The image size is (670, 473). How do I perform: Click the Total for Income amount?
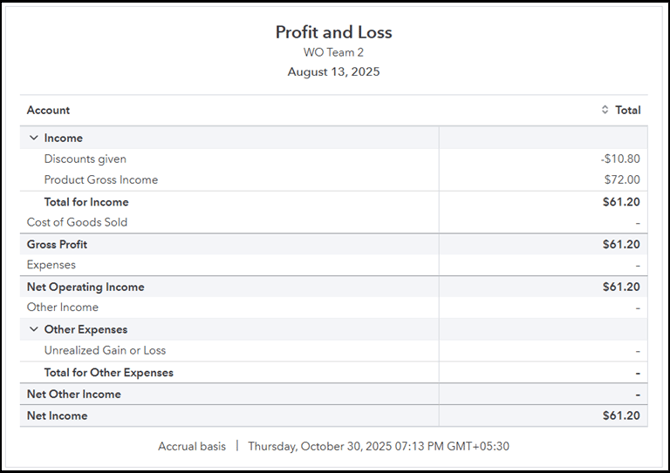click(622, 202)
